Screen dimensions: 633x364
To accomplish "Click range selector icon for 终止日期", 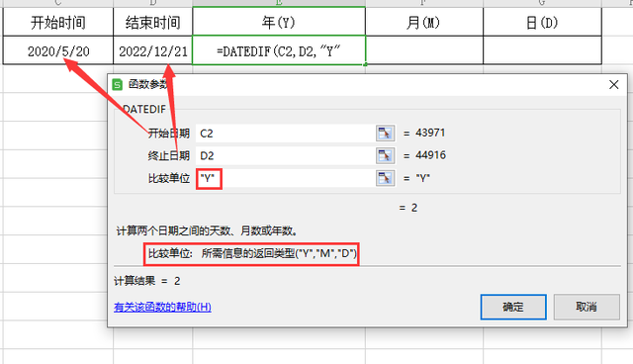I will point(385,155).
